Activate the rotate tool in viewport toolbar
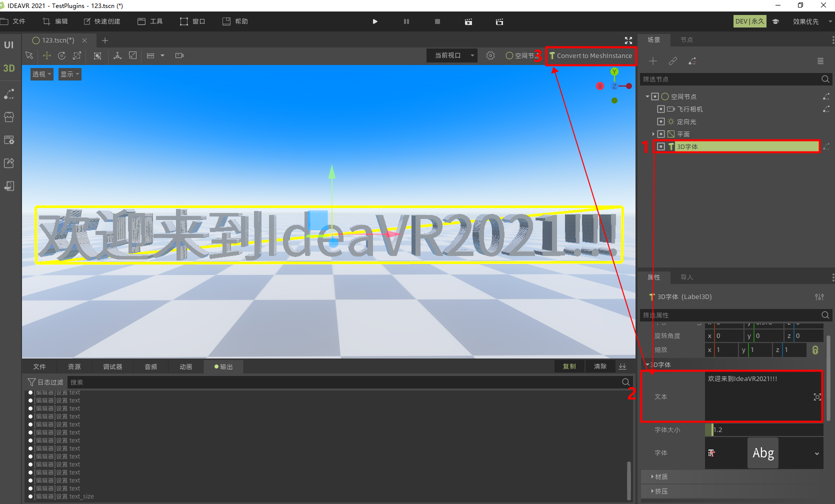 point(62,55)
